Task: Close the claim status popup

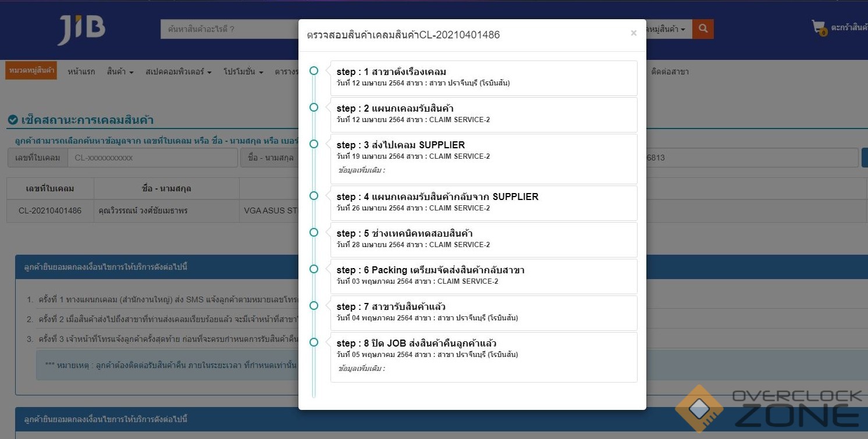Action: click(x=634, y=33)
